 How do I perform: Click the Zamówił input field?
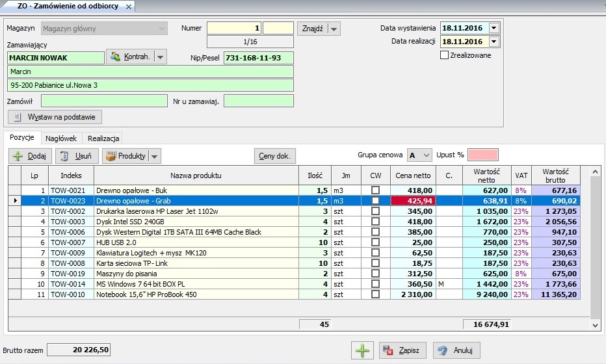click(x=104, y=101)
